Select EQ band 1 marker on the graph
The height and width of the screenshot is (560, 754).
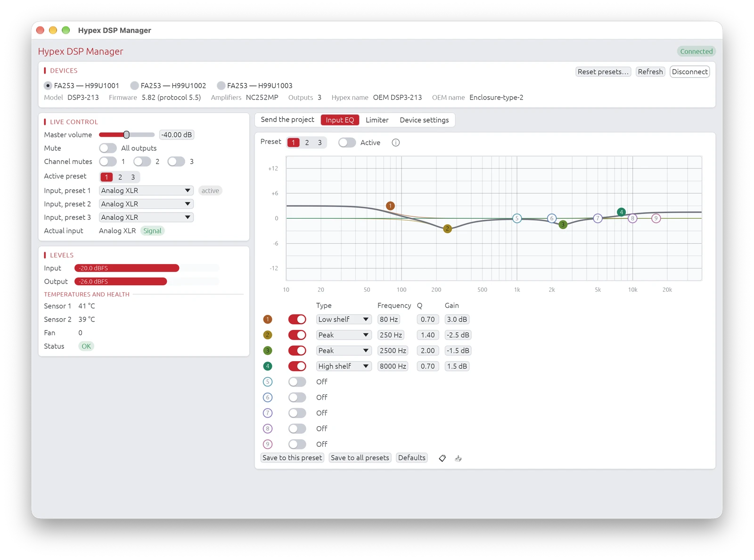(x=390, y=206)
